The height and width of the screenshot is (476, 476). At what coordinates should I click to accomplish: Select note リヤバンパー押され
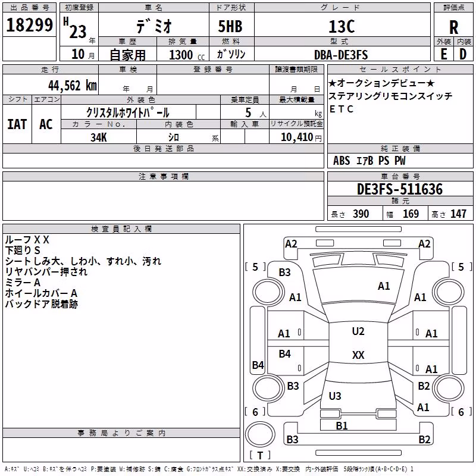pos(46,272)
